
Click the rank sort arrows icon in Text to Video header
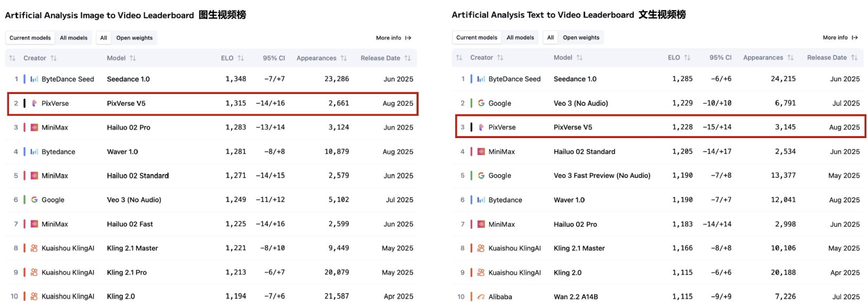click(x=459, y=58)
